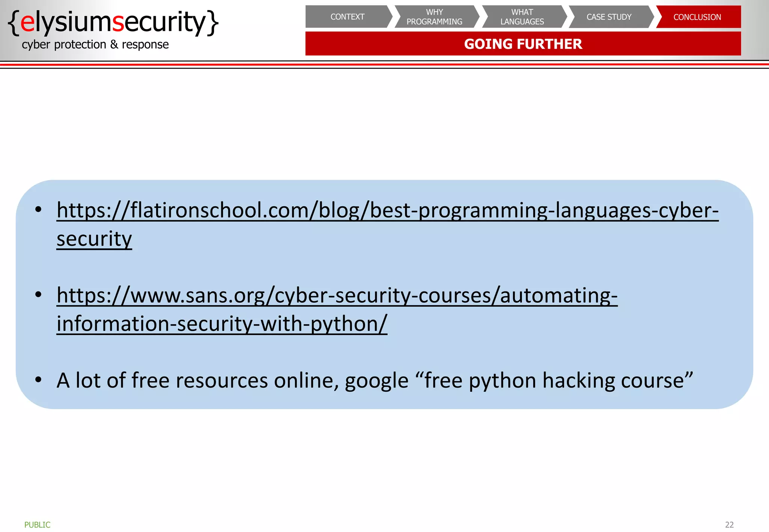Click the second bullet point marker
Screen dimensions: 769x532
pos(38,295)
